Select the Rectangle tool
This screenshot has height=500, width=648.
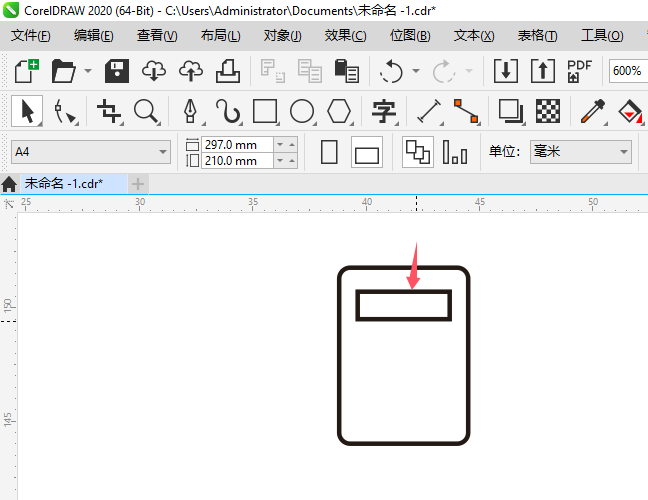pyautogui.click(x=265, y=111)
